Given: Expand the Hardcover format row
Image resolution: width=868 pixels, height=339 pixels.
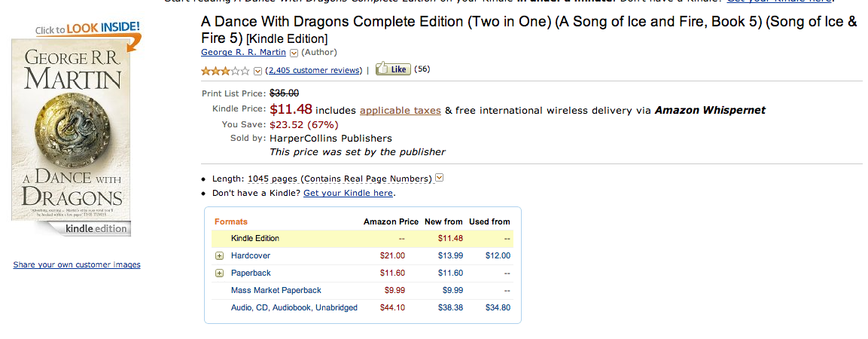Looking at the screenshot, I should (220, 256).
